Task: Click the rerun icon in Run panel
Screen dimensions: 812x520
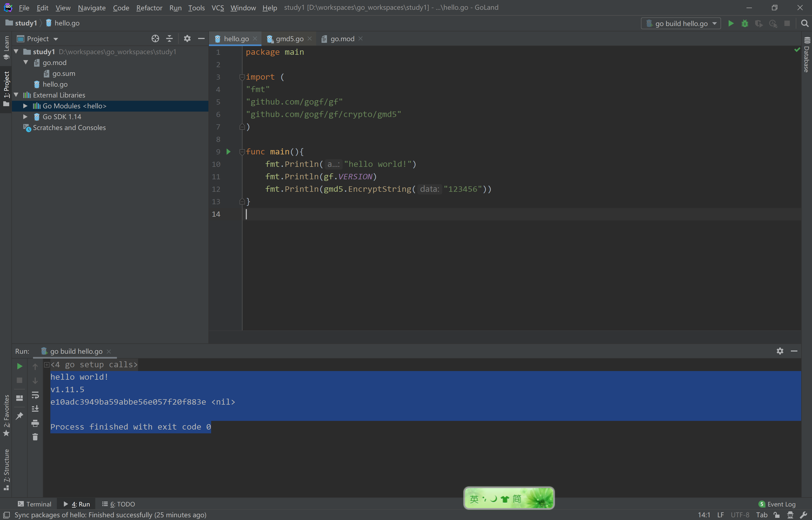Action: (19, 366)
